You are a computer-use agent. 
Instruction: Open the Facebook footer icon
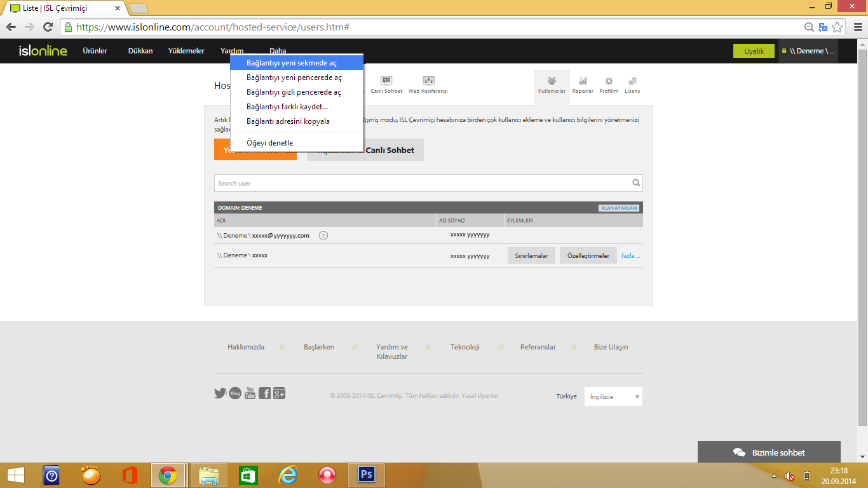click(x=264, y=393)
